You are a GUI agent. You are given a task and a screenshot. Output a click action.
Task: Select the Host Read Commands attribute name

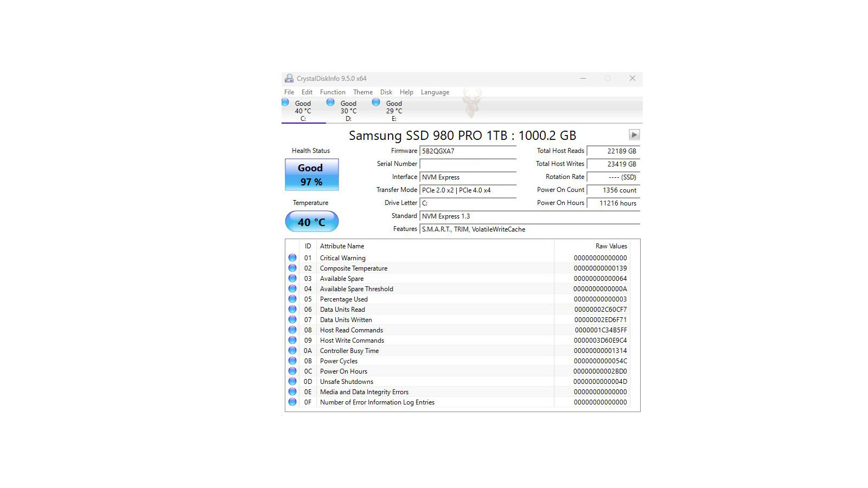click(x=352, y=330)
